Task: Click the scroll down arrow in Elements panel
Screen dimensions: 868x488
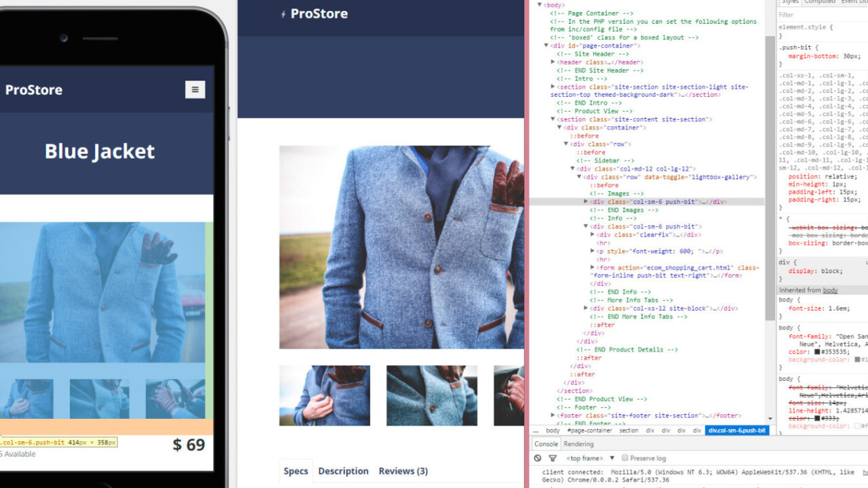Action: [770, 419]
